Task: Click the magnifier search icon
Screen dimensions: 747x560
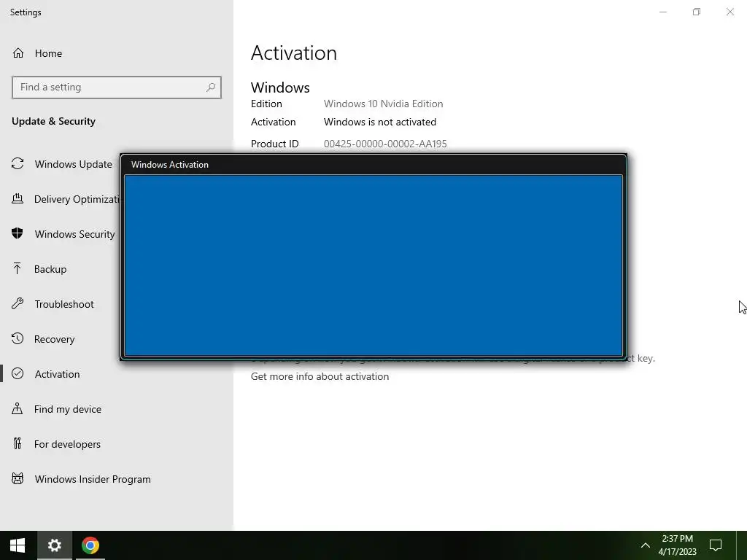Action: coord(211,87)
